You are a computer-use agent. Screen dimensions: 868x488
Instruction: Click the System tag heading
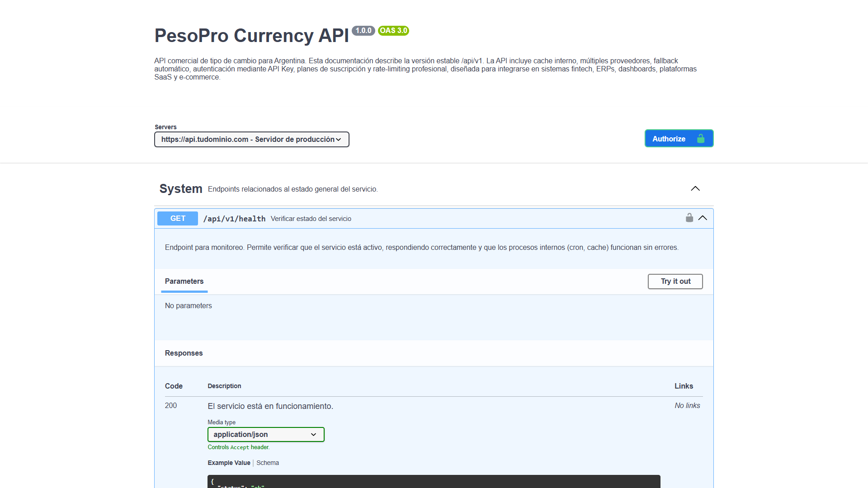181,189
